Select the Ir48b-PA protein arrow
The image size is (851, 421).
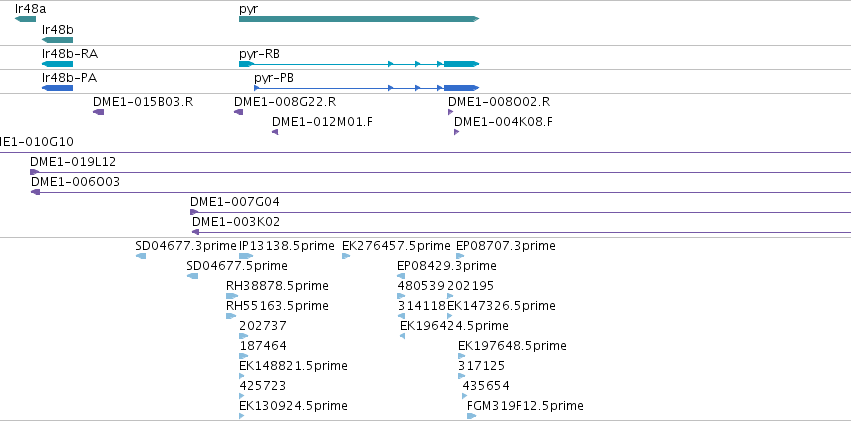click(x=57, y=88)
